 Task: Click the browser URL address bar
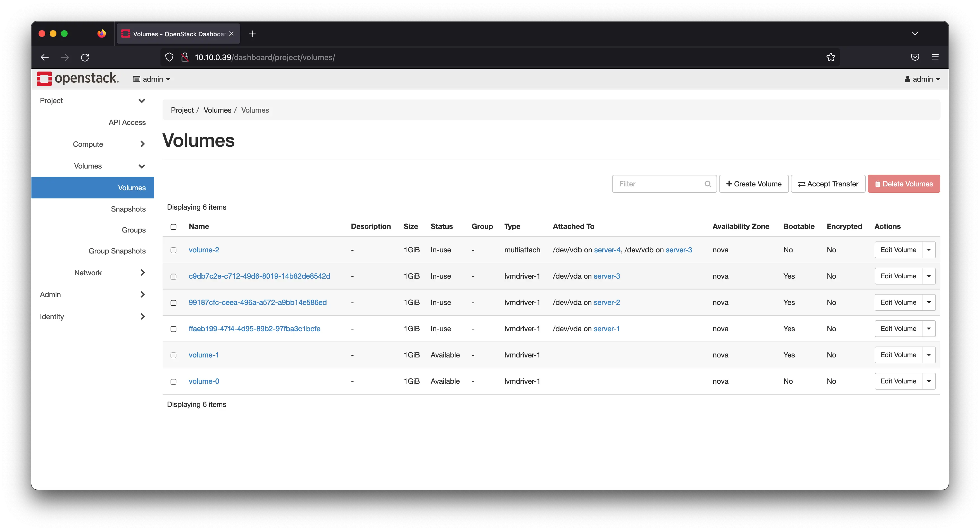point(500,57)
